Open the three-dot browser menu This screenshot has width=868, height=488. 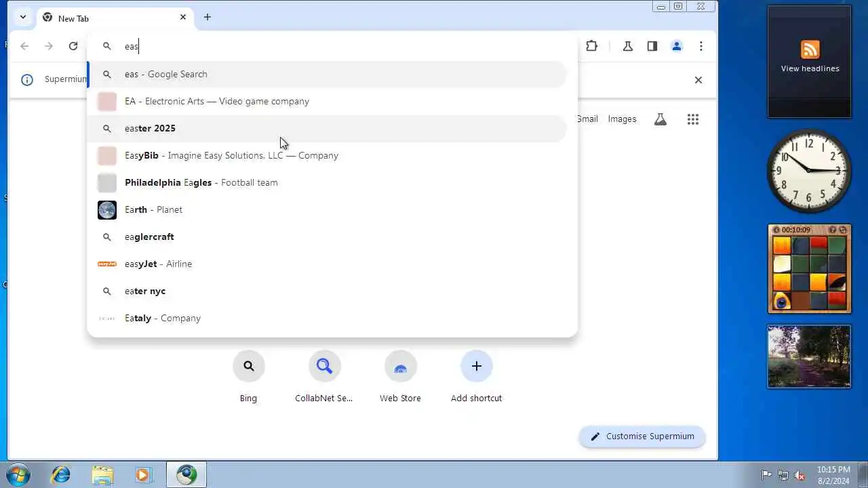701,46
